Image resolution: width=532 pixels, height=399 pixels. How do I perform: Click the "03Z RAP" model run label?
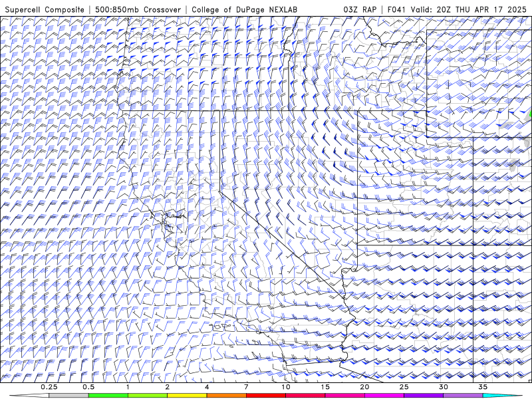(360, 10)
